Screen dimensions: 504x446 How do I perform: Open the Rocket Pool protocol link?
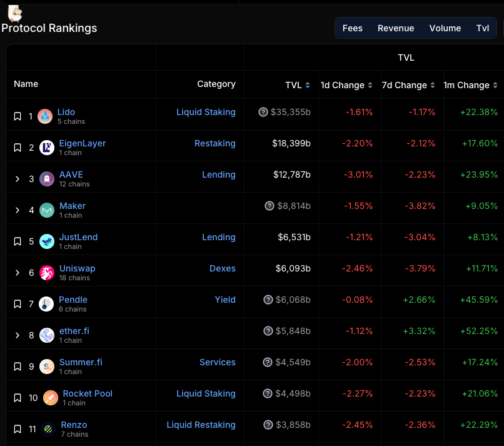[x=88, y=393]
